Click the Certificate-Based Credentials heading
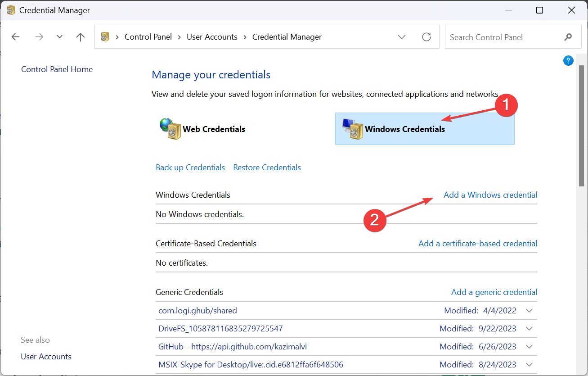Image resolution: width=588 pixels, height=376 pixels. (x=206, y=244)
